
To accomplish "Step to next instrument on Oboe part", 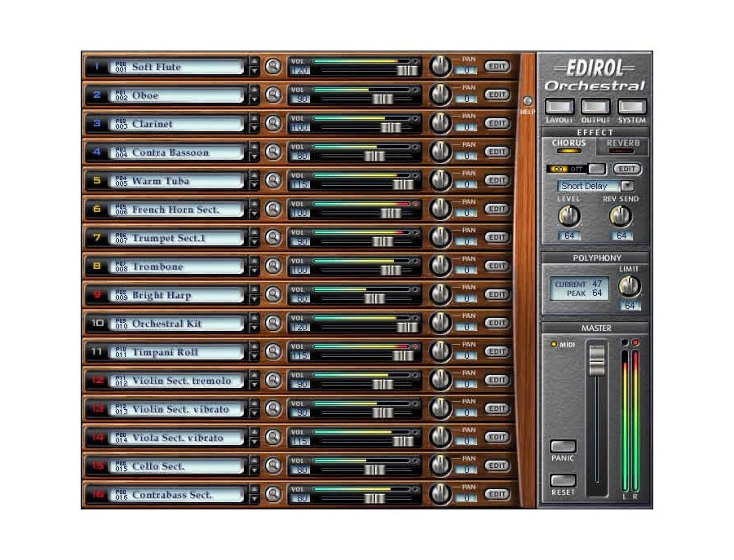I will point(254,100).
